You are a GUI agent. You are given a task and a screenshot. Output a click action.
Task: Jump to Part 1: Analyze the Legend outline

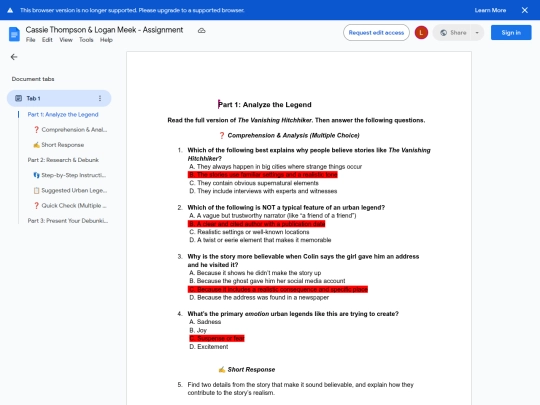[x=63, y=114]
